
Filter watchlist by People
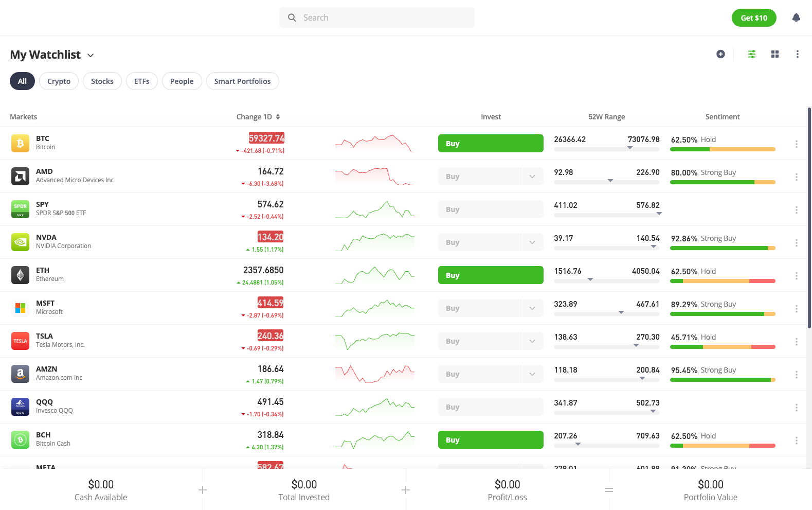(182, 81)
